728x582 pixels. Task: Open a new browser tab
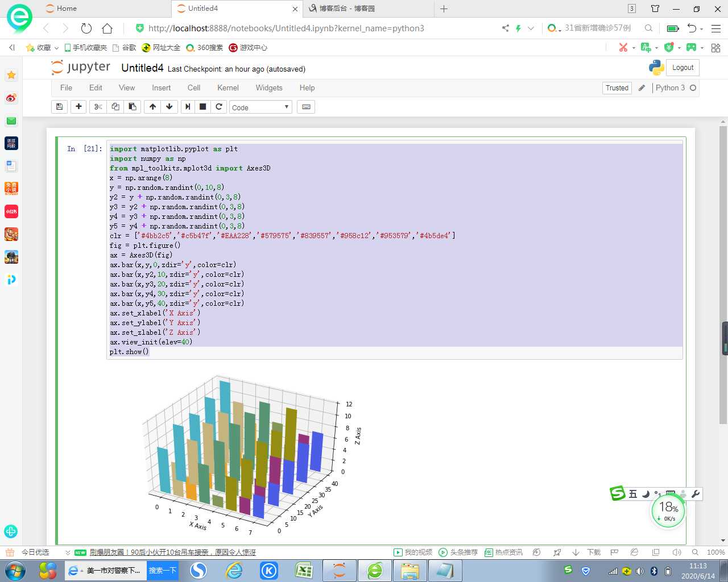coord(444,9)
